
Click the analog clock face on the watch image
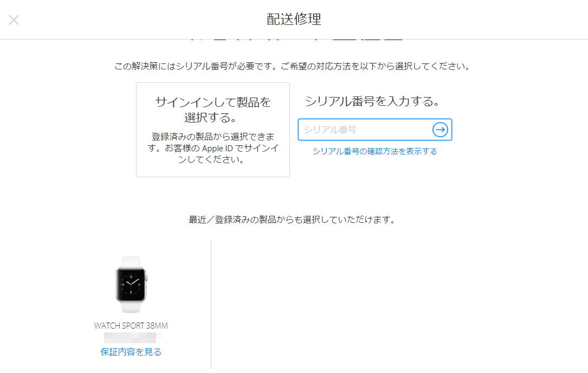(x=131, y=285)
